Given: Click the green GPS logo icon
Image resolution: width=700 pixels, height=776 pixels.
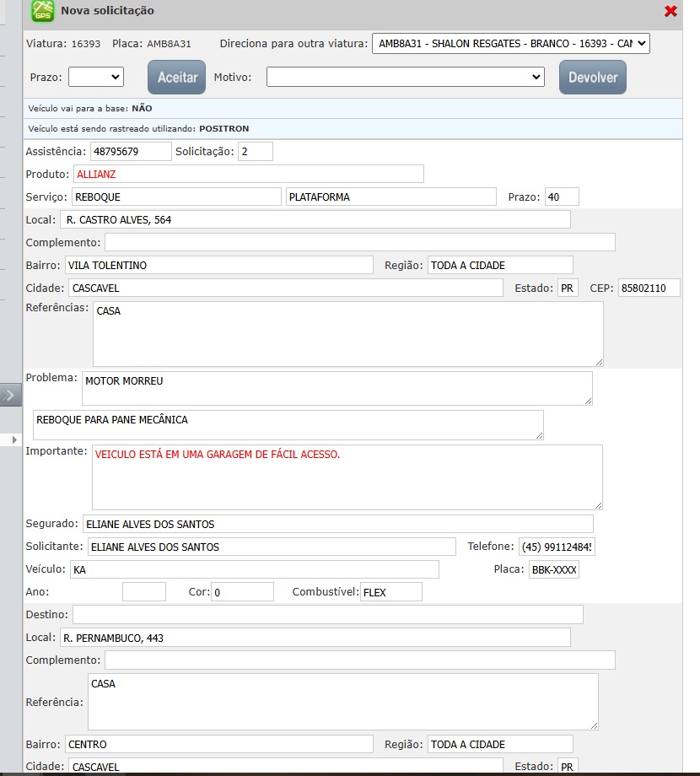Looking at the screenshot, I should (42, 11).
